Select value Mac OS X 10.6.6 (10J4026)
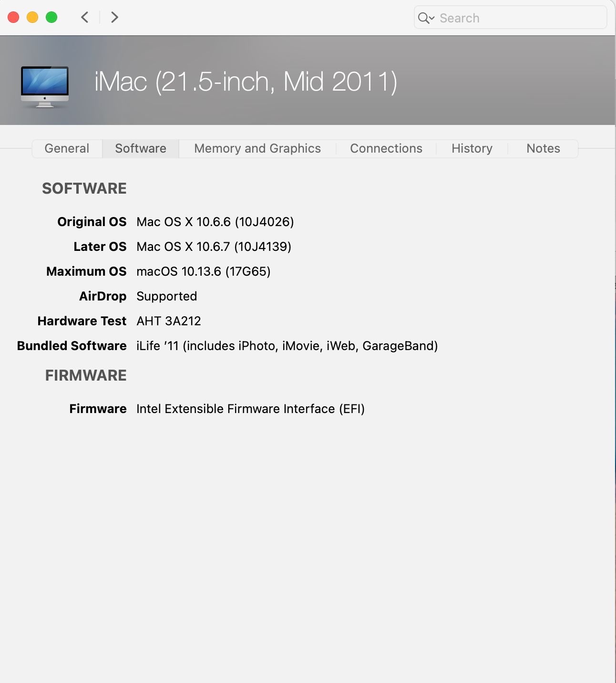Viewport: 616px width, 683px height. (215, 222)
